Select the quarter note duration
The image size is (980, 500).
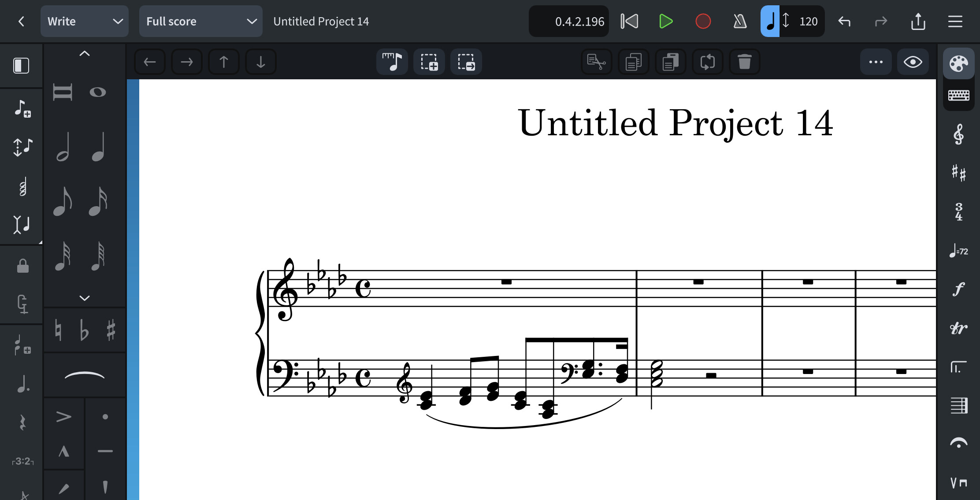tap(98, 147)
